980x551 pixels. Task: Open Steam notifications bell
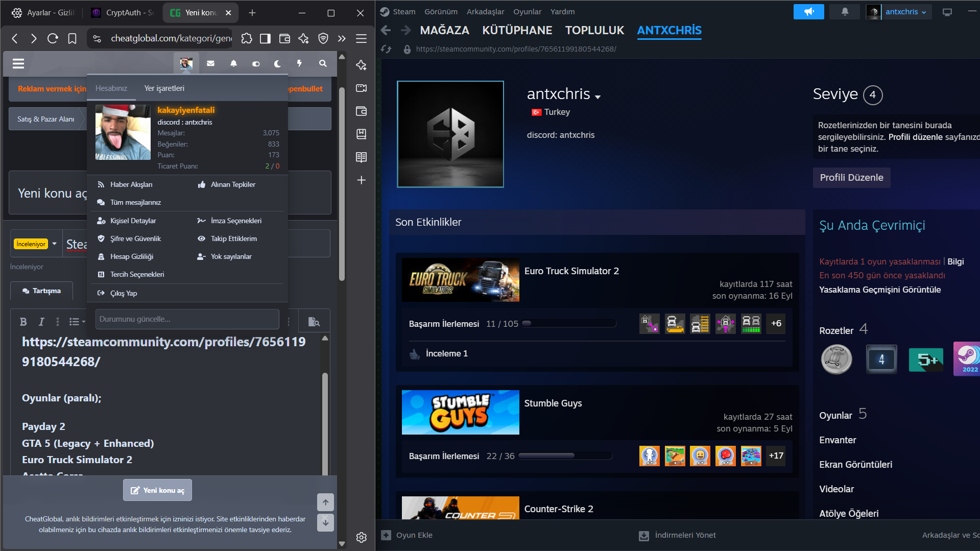click(x=845, y=12)
